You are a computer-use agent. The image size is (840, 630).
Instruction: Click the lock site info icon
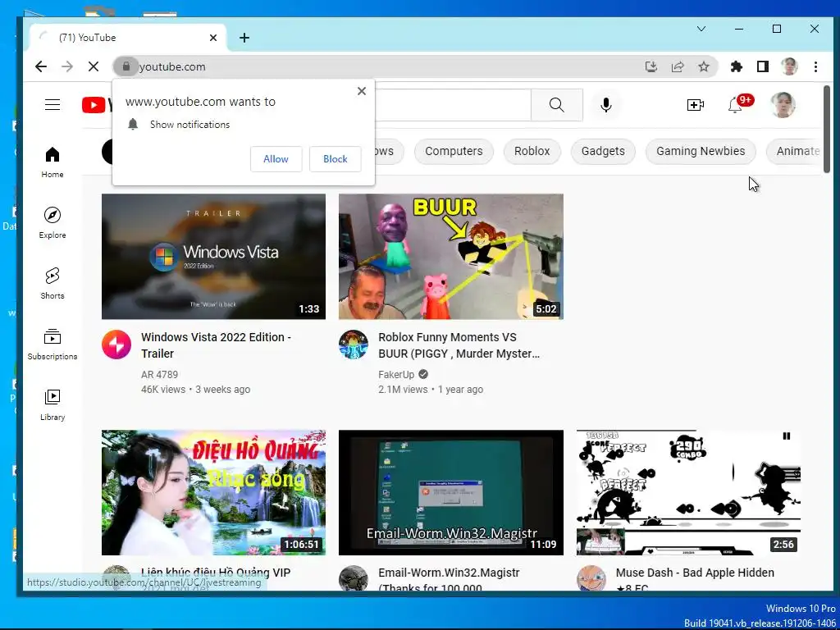coord(126,66)
